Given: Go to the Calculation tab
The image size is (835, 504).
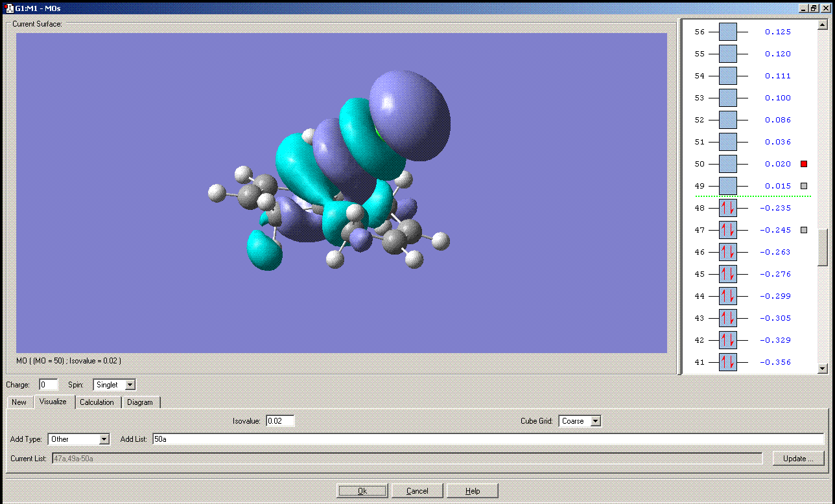Looking at the screenshot, I should coord(97,402).
